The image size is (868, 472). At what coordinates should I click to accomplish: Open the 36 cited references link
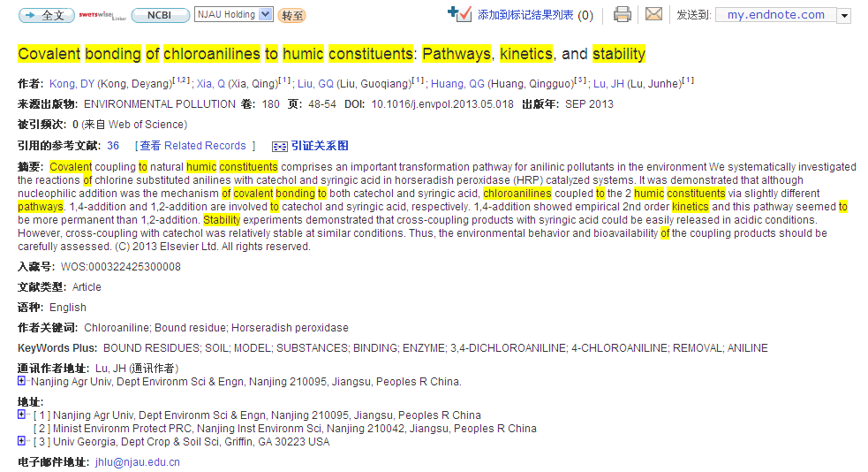pos(113,146)
